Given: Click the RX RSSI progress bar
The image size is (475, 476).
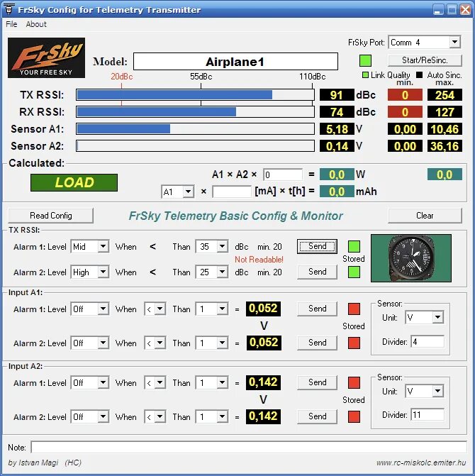Looking at the screenshot, I should click(196, 112).
